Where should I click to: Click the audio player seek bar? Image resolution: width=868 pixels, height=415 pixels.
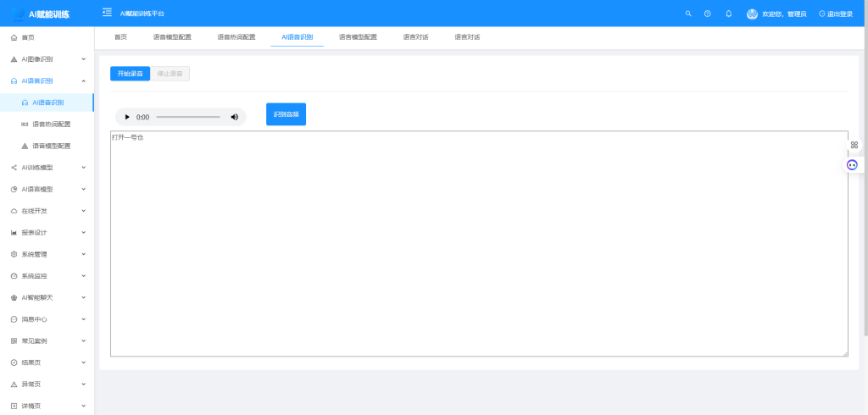(188, 117)
